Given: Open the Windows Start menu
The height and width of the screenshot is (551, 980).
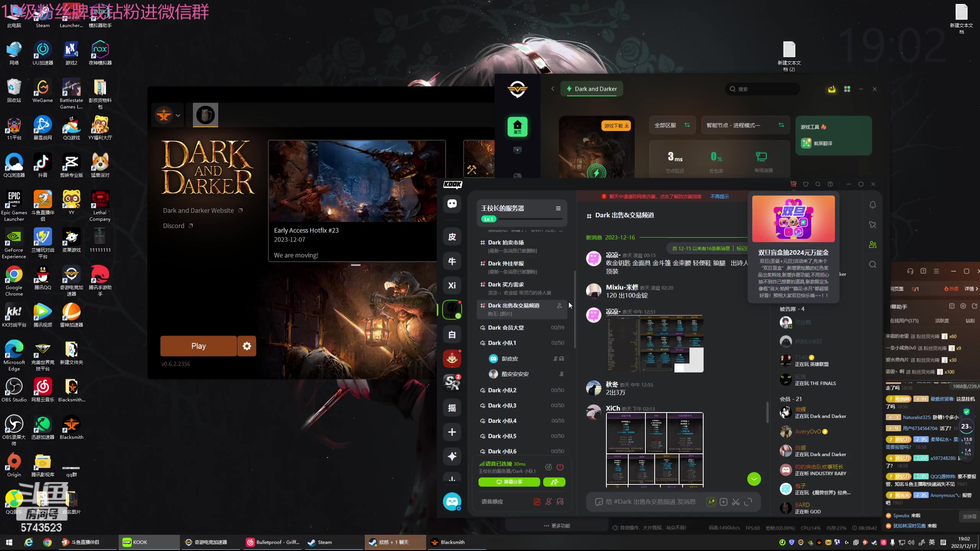Looking at the screenshot, I should click(x=9, y=542).
